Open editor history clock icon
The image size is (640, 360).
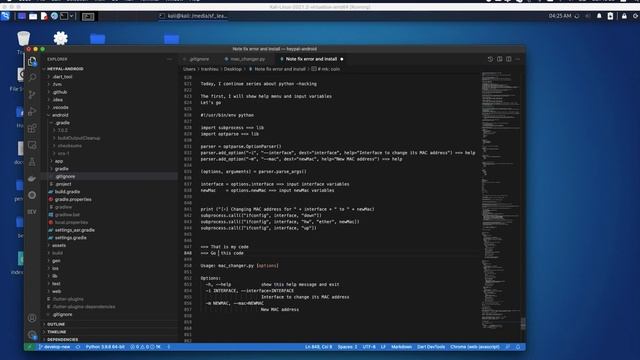point(491,59)
